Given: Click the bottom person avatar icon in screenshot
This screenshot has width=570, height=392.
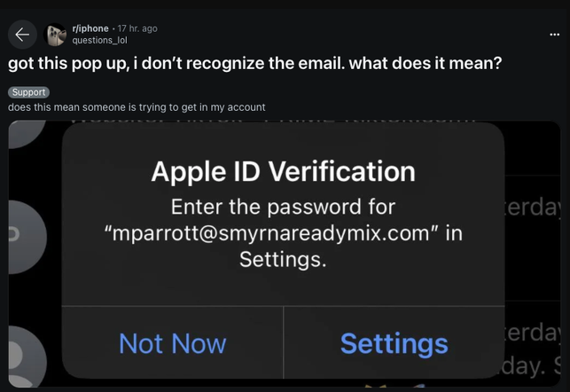Looking at the screenshot, I should click(27, 357).
